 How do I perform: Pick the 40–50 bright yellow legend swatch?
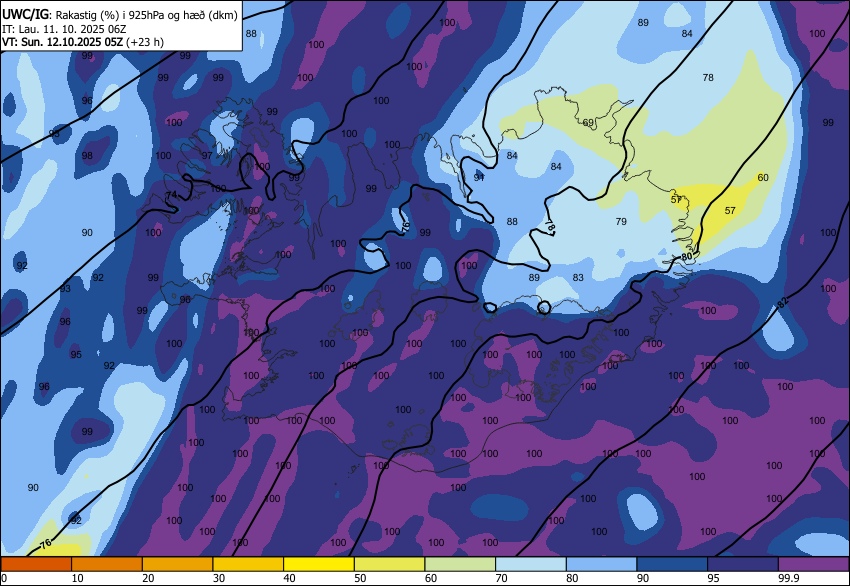(319, 564)
